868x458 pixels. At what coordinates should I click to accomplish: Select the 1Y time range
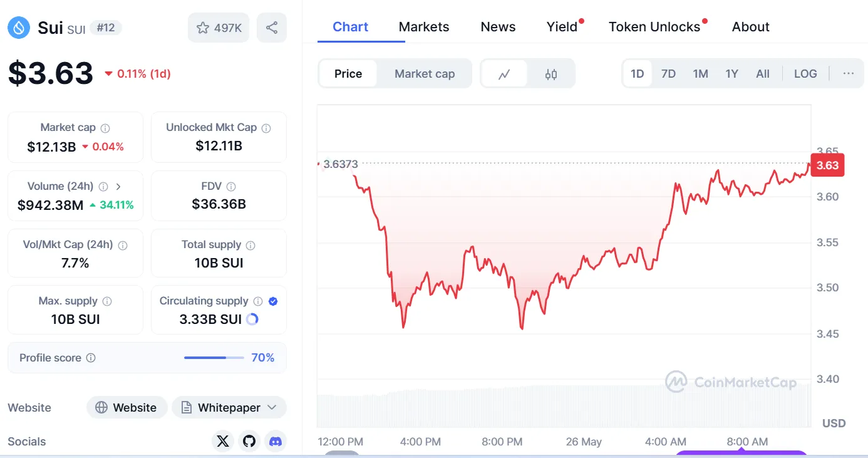click(731, 73)
